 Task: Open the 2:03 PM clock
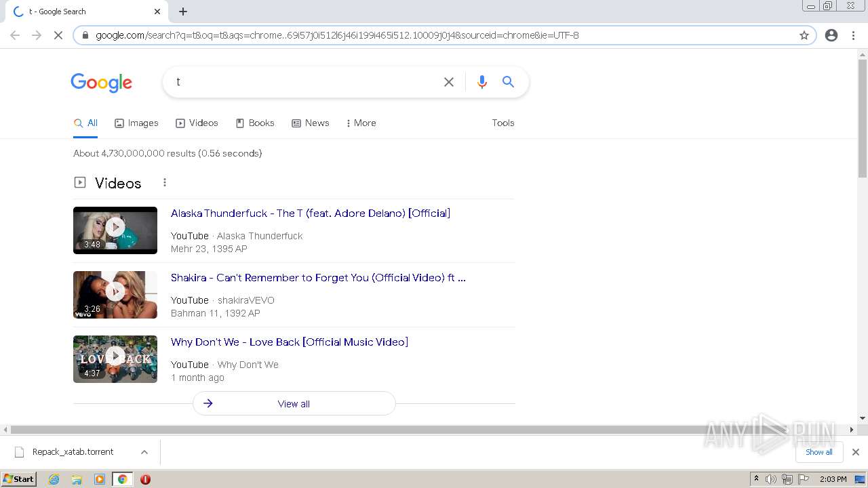(x=833, y=479)
